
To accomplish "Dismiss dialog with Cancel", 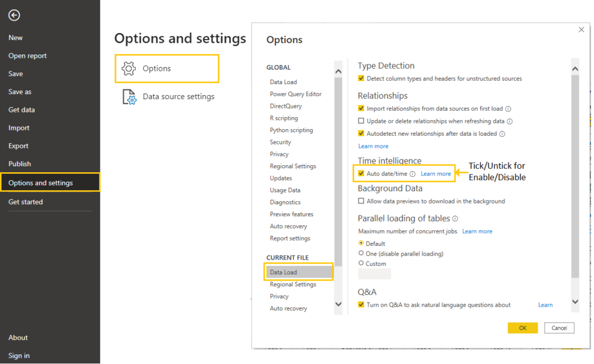I will pyautogui.click(x=559, y=327).
